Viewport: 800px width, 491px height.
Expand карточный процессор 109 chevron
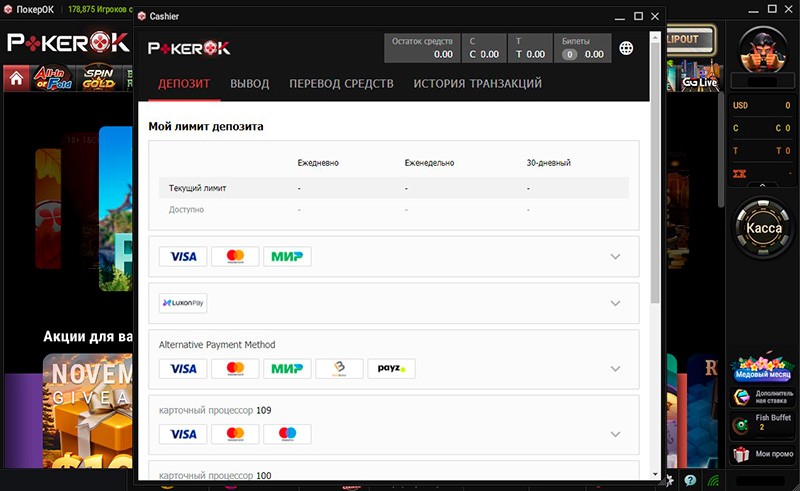[x=615, y=434]
